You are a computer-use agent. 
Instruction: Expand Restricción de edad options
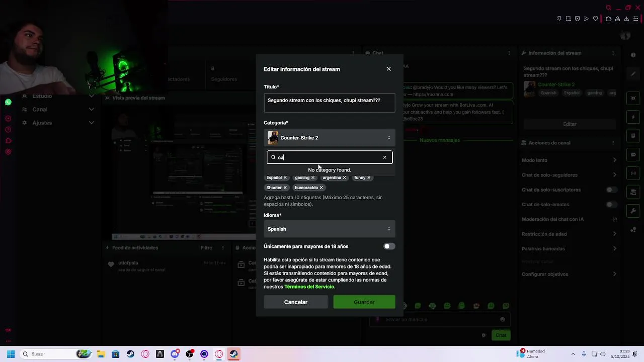pos(614,234)
